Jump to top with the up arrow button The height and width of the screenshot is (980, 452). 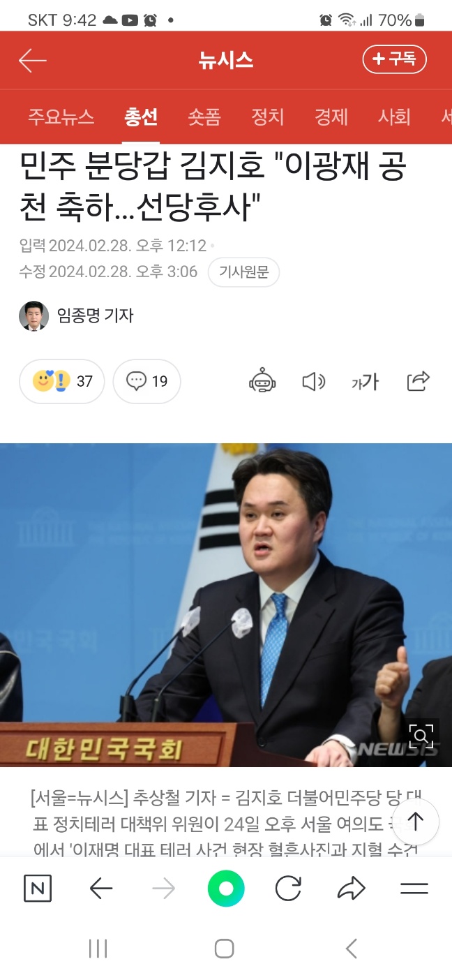point(416,822)
